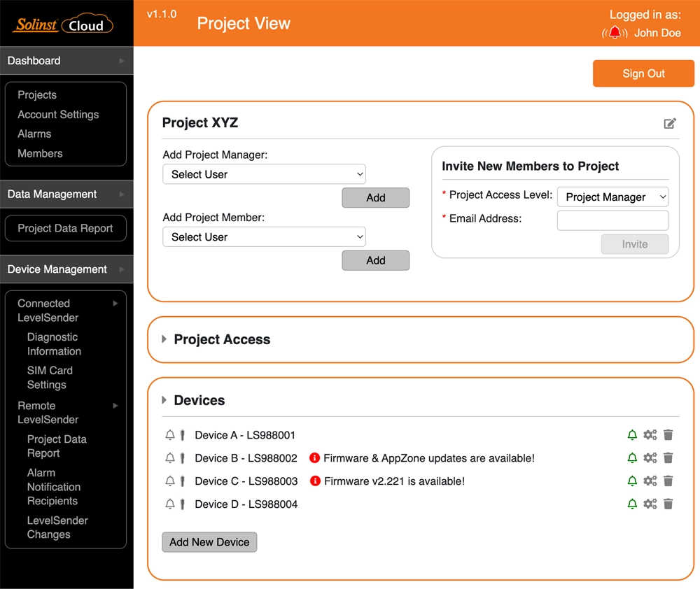Click the notification bell icon in the header

[x=615, y=32]
